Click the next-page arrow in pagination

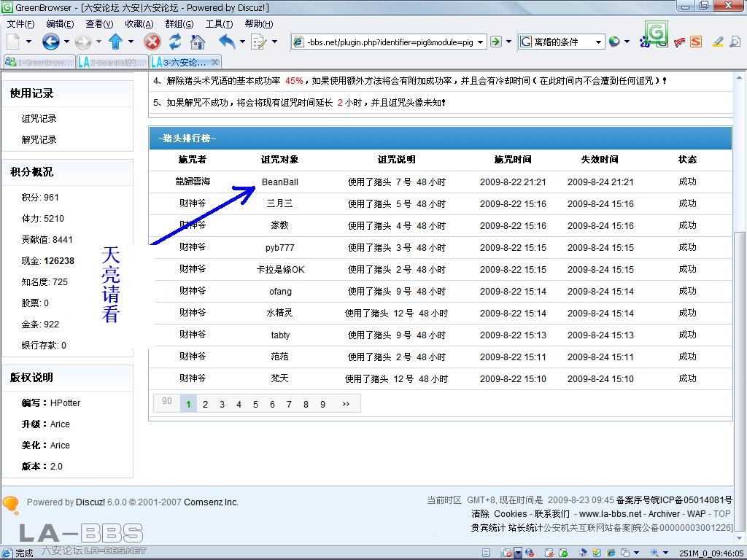pos(345,404)
